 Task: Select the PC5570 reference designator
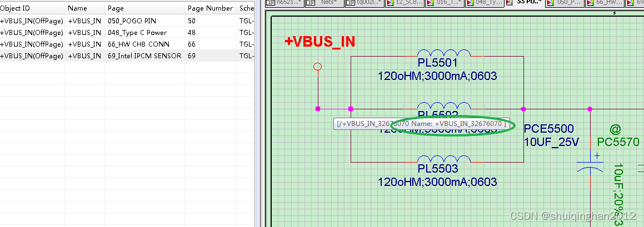coord(618,142)
